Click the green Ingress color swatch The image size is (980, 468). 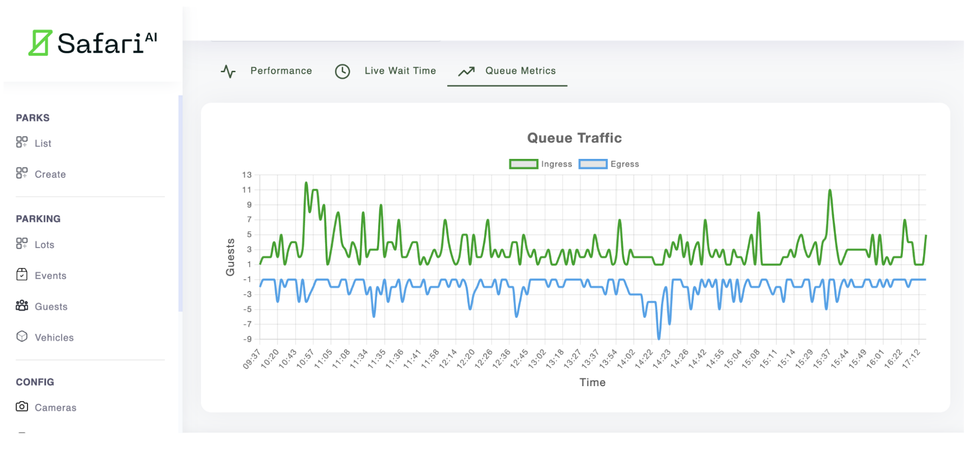(x=523, y=164)
